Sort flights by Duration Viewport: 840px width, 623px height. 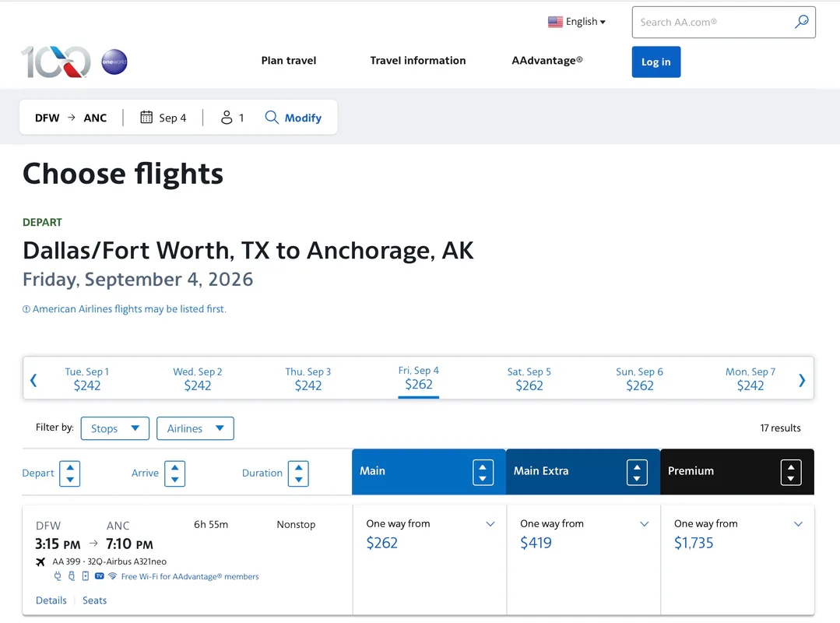tap(298, 473)
